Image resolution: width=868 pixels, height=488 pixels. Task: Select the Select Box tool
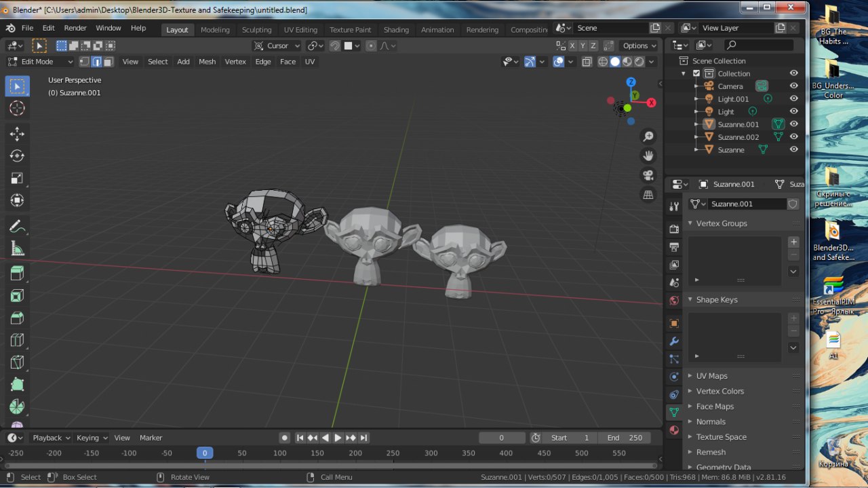click(17, 86)
